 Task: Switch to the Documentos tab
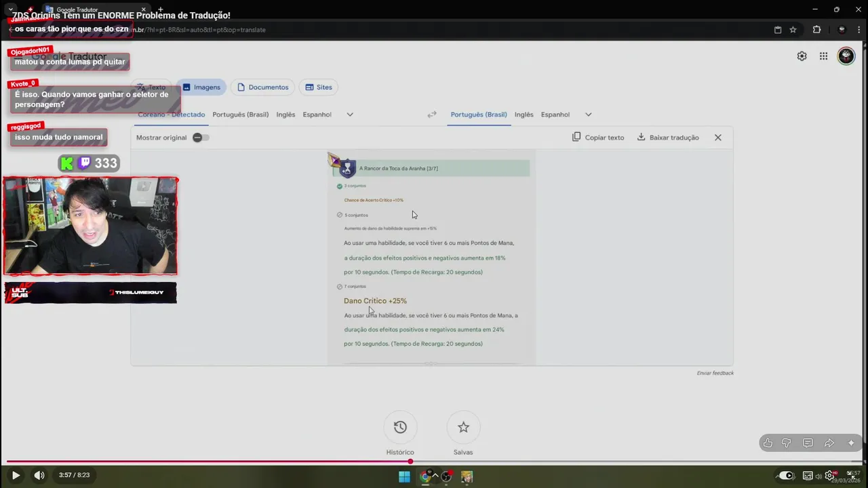tap(262, 87)
